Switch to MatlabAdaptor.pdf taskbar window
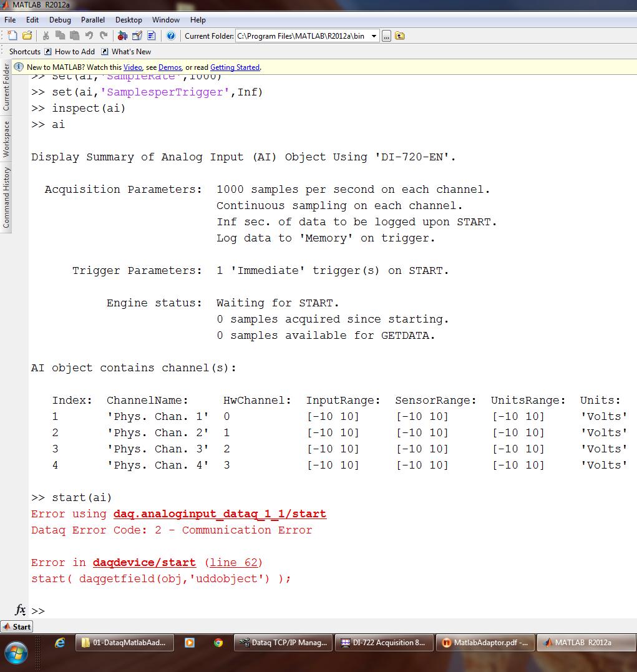637x672 pixels. tap(485, 643)
